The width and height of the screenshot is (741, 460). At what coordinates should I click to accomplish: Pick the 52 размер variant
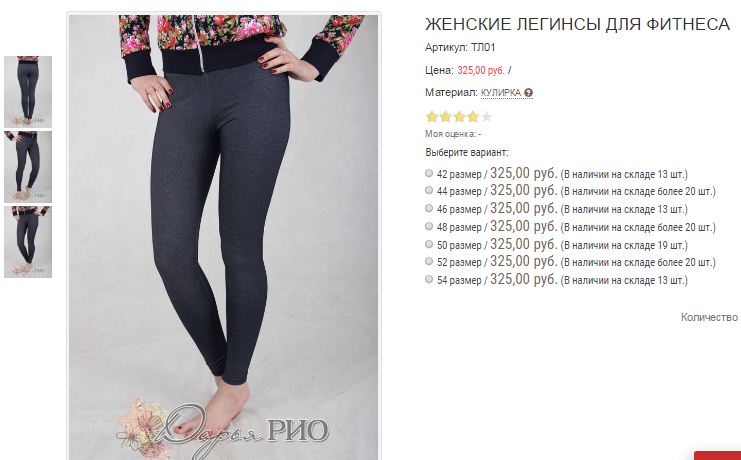[x=429, y=261]
